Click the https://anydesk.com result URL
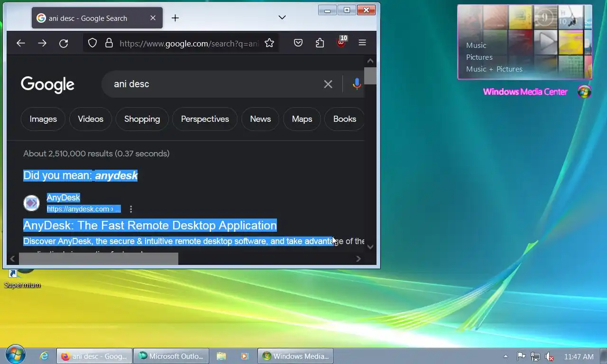 tap(83, 209)
